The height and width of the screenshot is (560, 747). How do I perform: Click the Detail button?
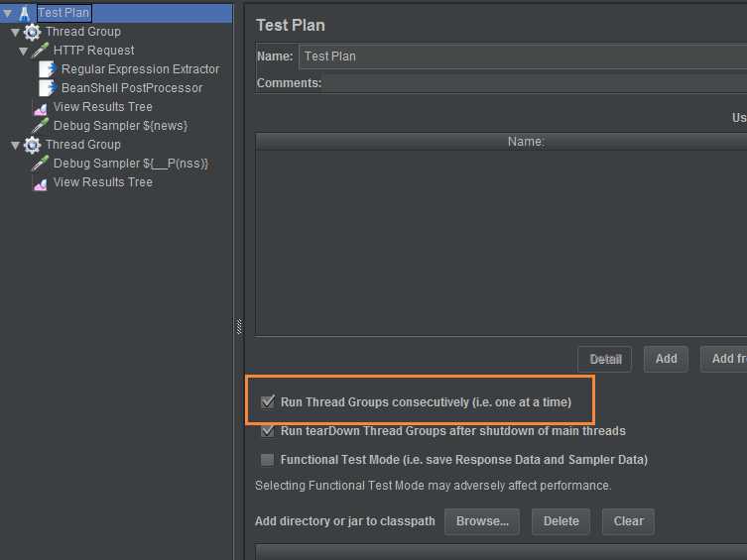point(604,359)
